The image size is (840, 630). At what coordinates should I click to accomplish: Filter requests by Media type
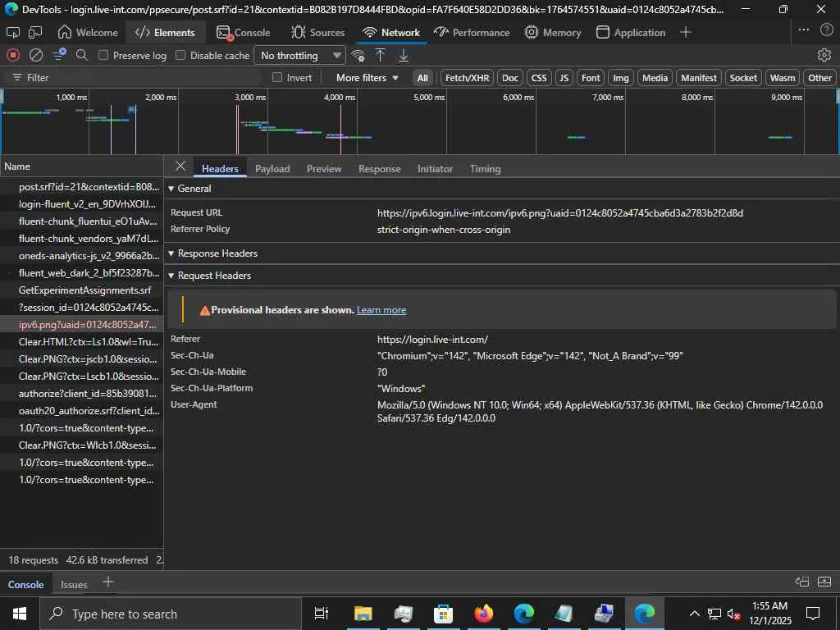(x=655, y=78)
